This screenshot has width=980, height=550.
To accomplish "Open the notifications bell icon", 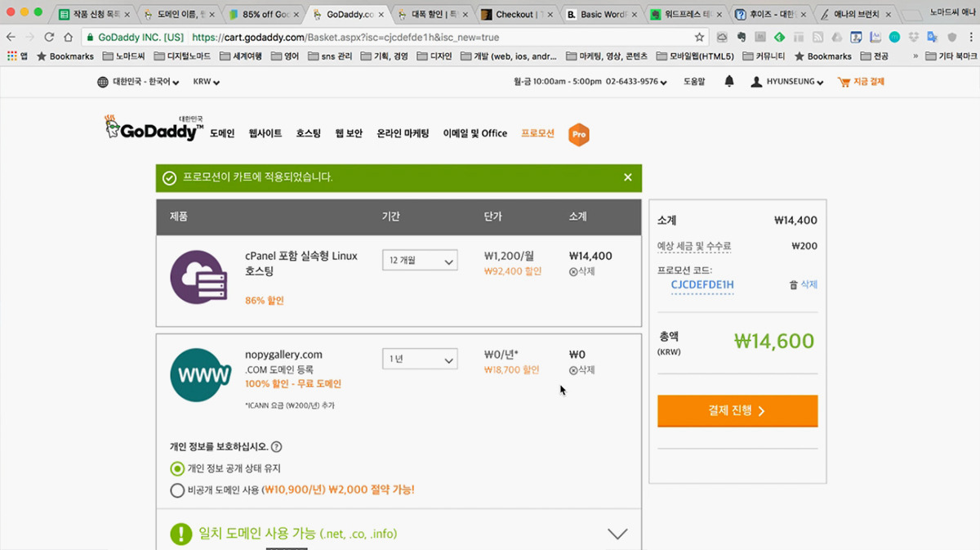I will tap(729, 82).
